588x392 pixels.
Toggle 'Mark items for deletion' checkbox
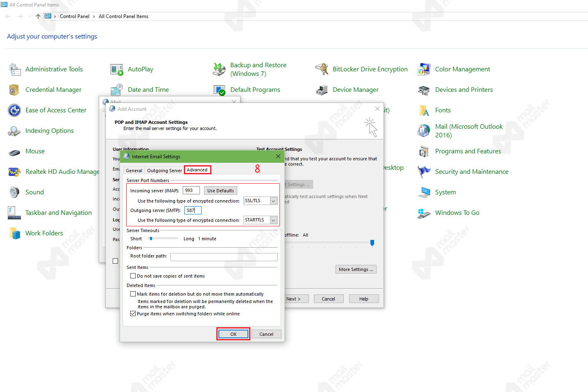pyautogui.click(x=133, y=294)
